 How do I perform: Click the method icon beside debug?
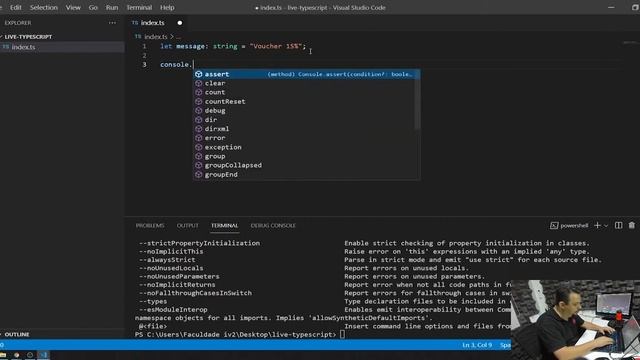click(199, 110)
